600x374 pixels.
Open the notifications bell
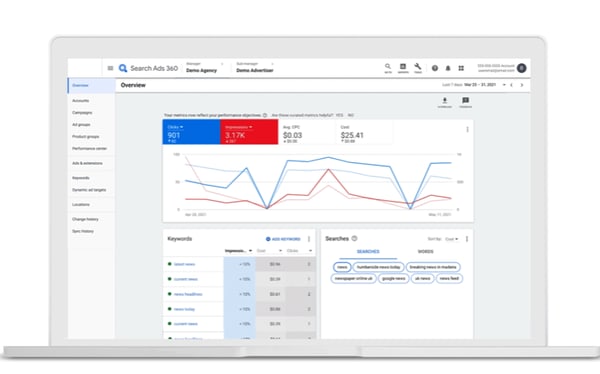pos(448,68)
